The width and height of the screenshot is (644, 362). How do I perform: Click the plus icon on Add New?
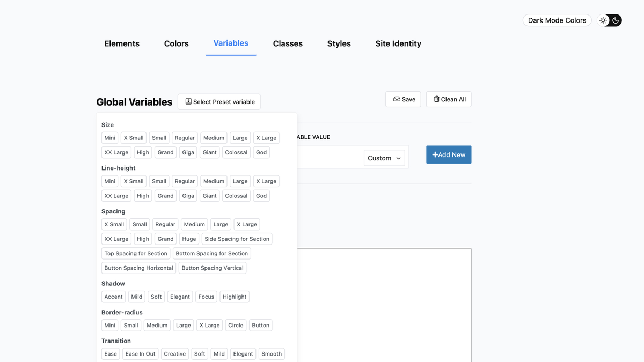[x=436, y=154]
